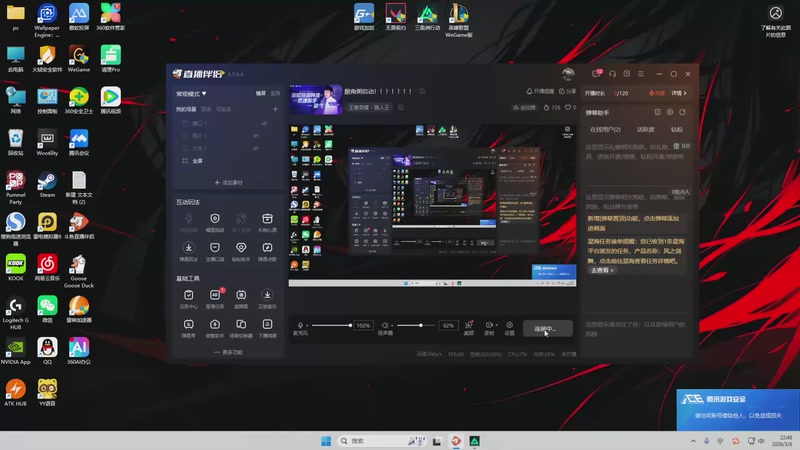800x450 pixels.
Task: Open the shield-icon interactive feature
Action: point(215,222)
